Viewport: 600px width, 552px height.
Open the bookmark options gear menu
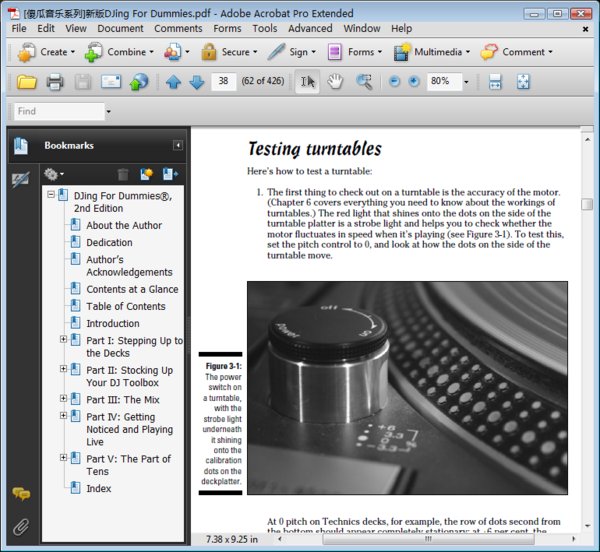(53, 174)
